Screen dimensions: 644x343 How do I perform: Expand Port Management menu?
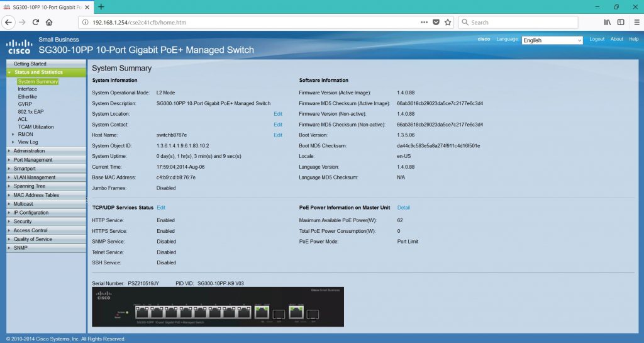tap(46, 160)
